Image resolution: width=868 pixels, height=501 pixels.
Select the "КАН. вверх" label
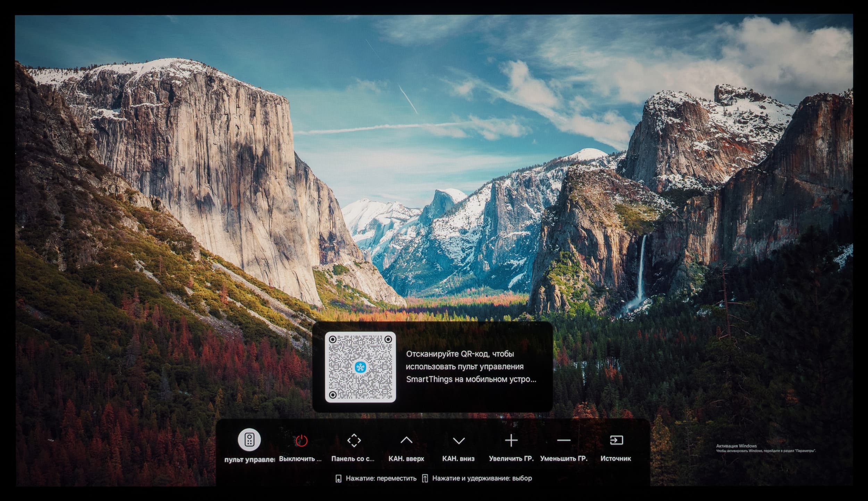click(406, 459)
